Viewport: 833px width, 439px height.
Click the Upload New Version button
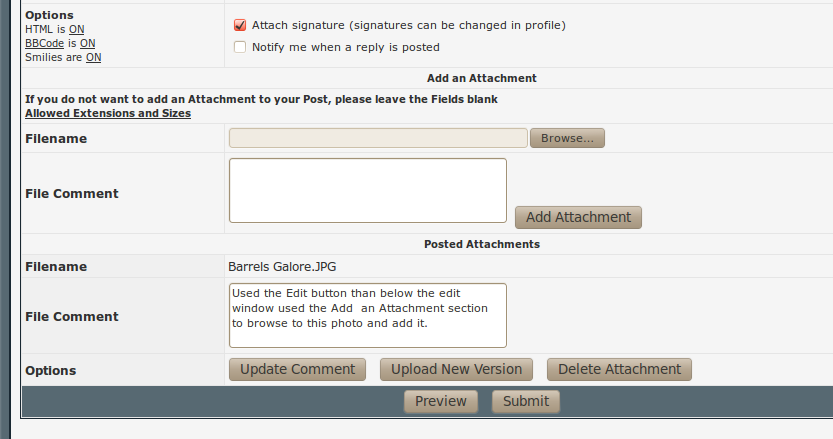pyautogui.click(x=456, y=369)
